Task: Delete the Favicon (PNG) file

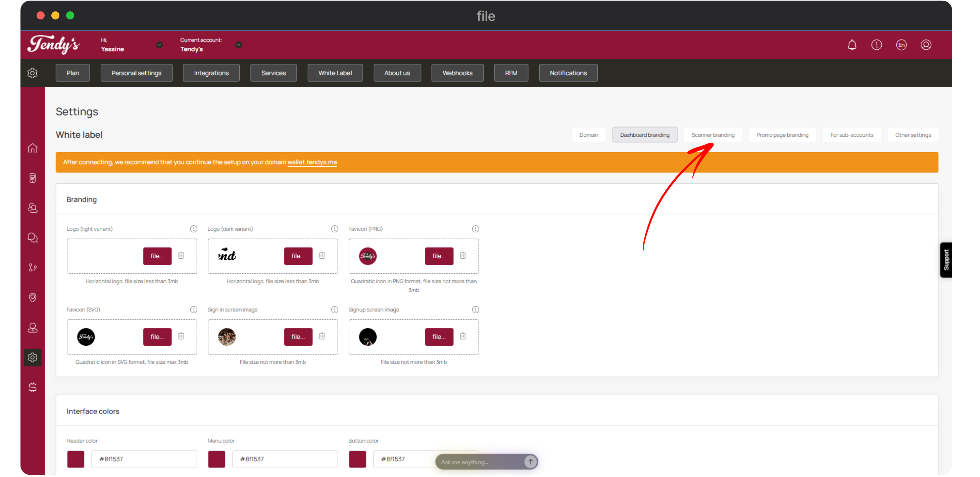Action: [462, 255]
